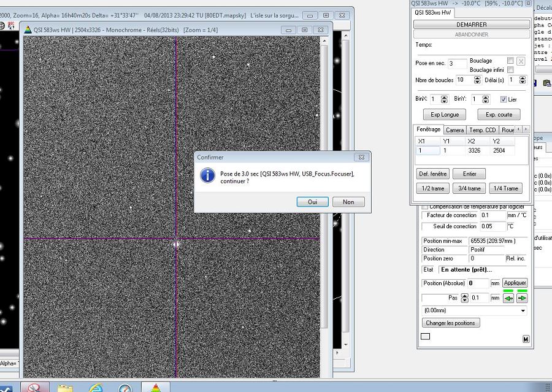Click the rainbow prism taskbar icon

(x=156, y=388)
